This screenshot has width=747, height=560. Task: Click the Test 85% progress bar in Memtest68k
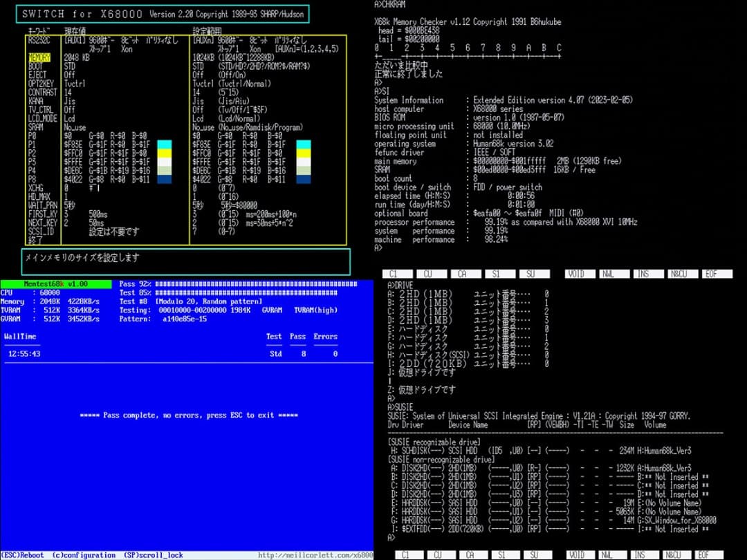click(246, 293)
